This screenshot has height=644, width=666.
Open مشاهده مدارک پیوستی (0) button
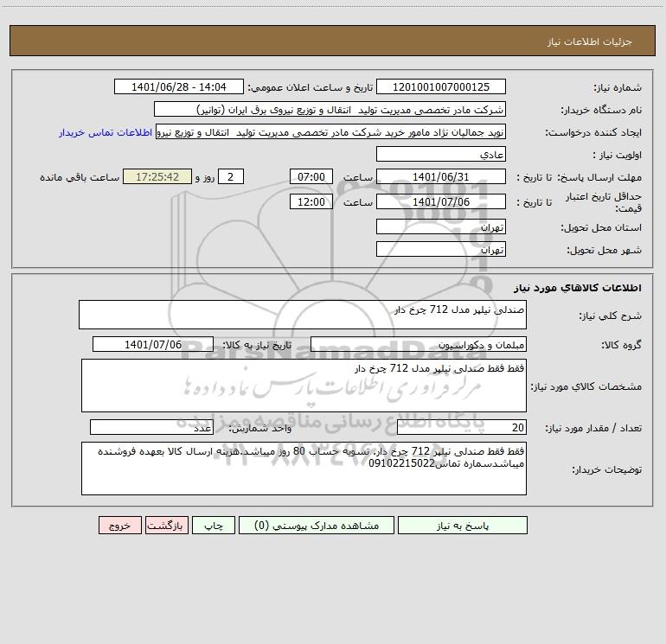(317, 525)
